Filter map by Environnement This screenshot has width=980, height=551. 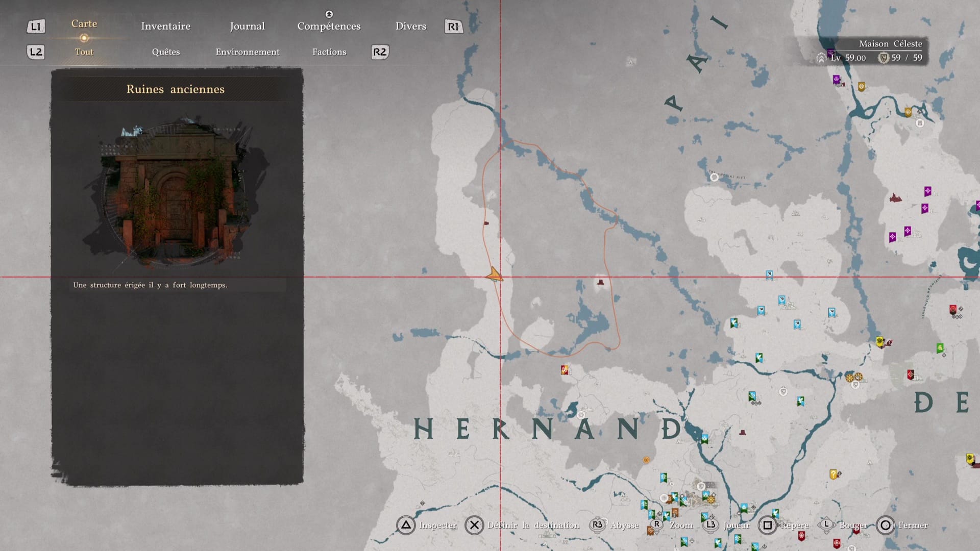coord(247,52)
